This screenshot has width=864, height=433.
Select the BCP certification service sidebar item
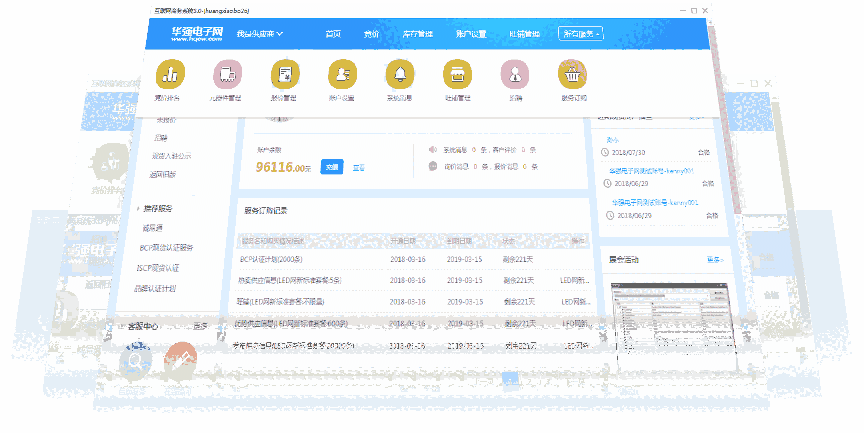(167, 247)
